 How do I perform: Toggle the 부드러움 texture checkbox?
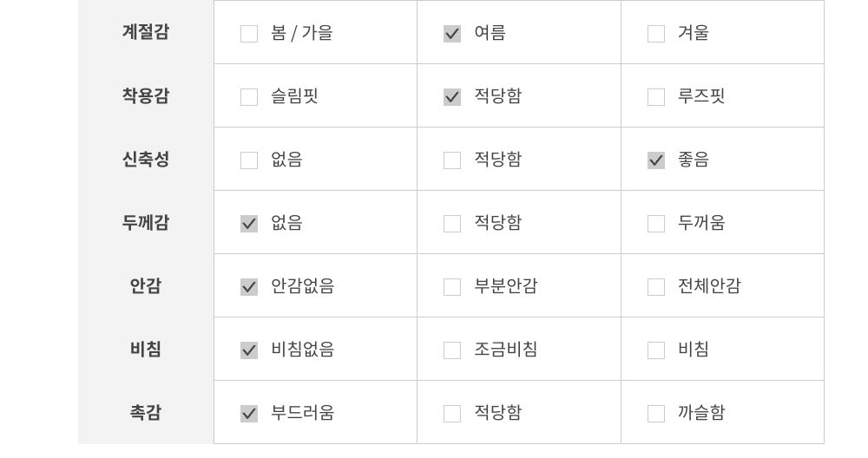point(249,414)
